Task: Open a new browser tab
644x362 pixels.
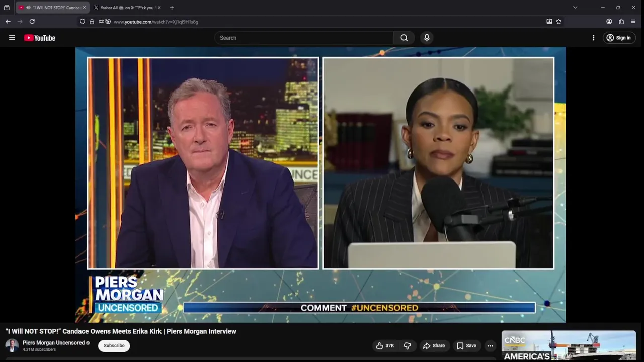Action: pyautogui.click(x=172, y=8)
